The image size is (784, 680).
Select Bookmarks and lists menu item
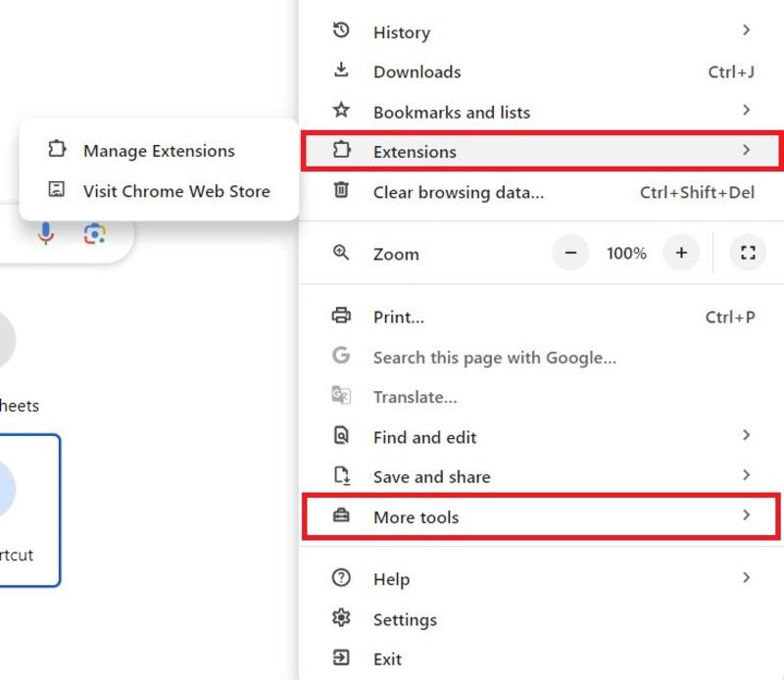pyautogui.click(x=542, y=112)
